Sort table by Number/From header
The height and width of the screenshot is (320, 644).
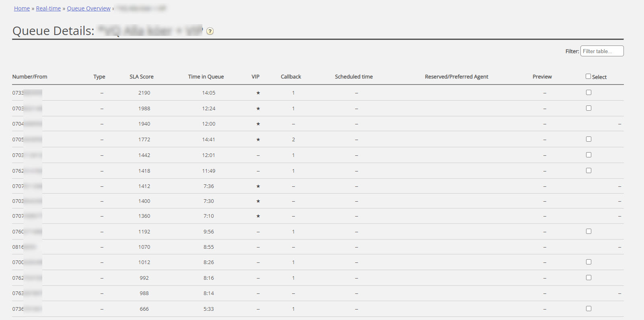30,77
